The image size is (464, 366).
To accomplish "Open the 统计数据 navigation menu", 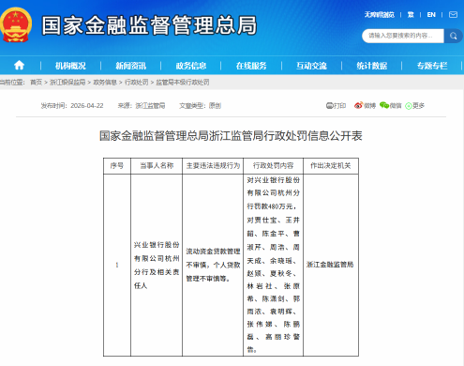I will 372,66.
